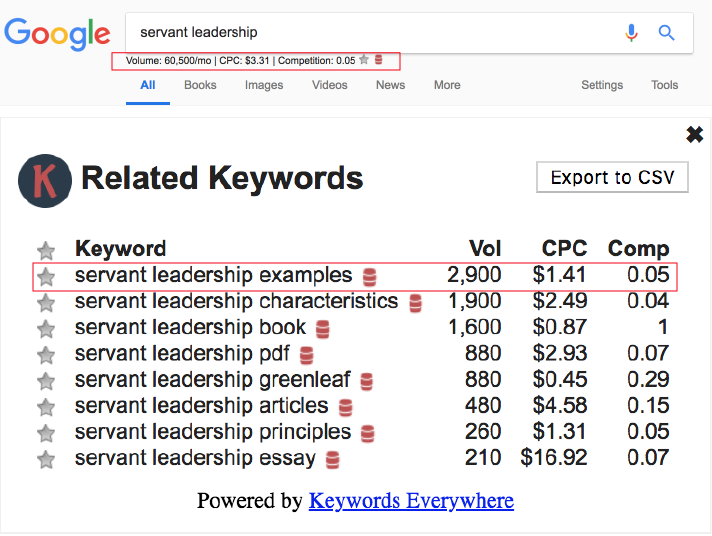Star servant leadership essay keyword
Viewport: 712px width, 536px height.
(46, 460)
